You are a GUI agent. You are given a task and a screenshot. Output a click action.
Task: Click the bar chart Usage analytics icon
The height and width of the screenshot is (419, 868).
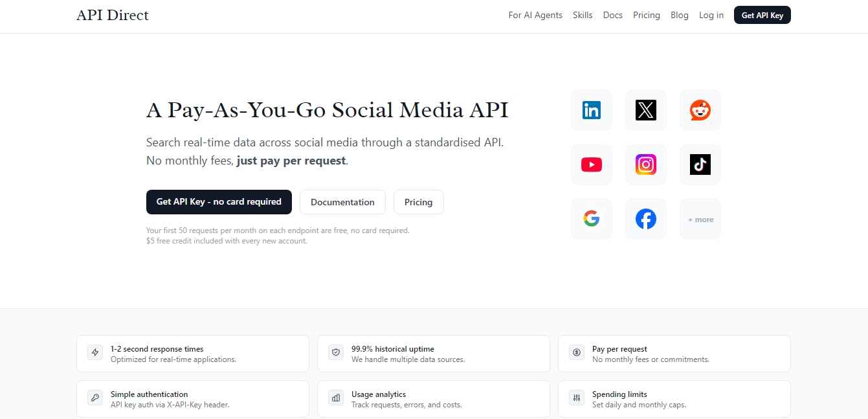tap(336, 398)
